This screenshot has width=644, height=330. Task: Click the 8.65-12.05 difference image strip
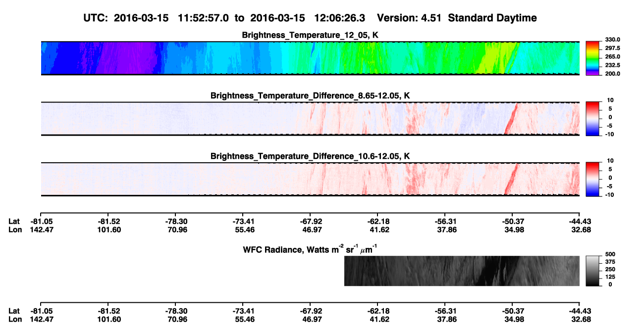pyautogui.click(x=310, y=119)
